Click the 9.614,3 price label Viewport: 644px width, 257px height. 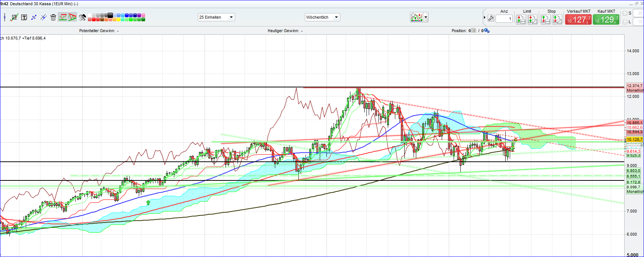point(634,151)
